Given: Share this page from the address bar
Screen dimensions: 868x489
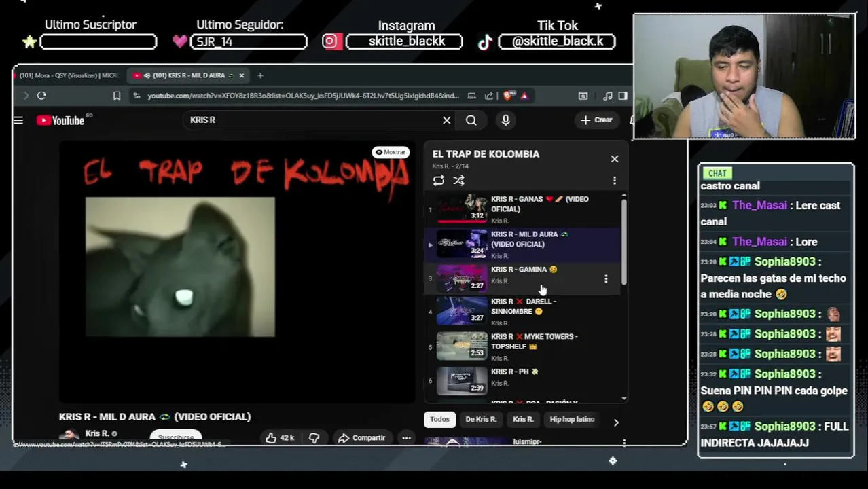Looking at the screenshot, I should tap(489, 96).
